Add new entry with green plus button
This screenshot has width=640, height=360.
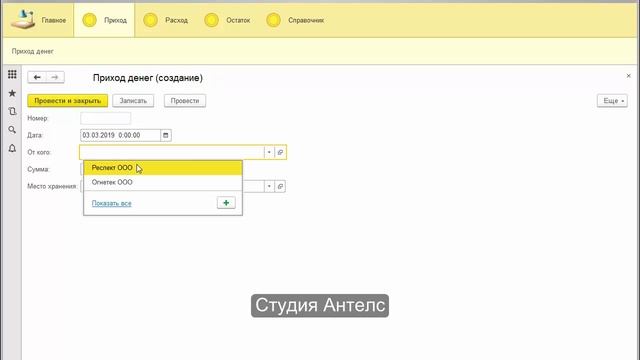[x=226, y=203]
